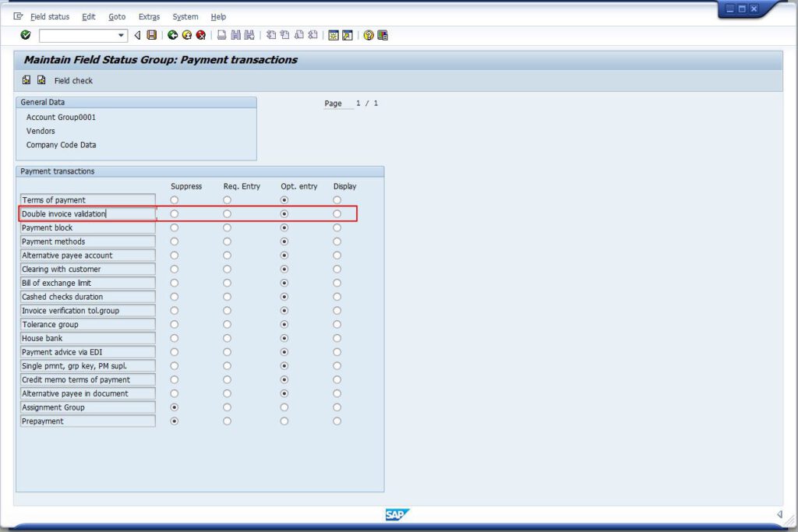Click the yellow Exit up-arrow icon
This screenshot has width=798, height=532.
186,35
